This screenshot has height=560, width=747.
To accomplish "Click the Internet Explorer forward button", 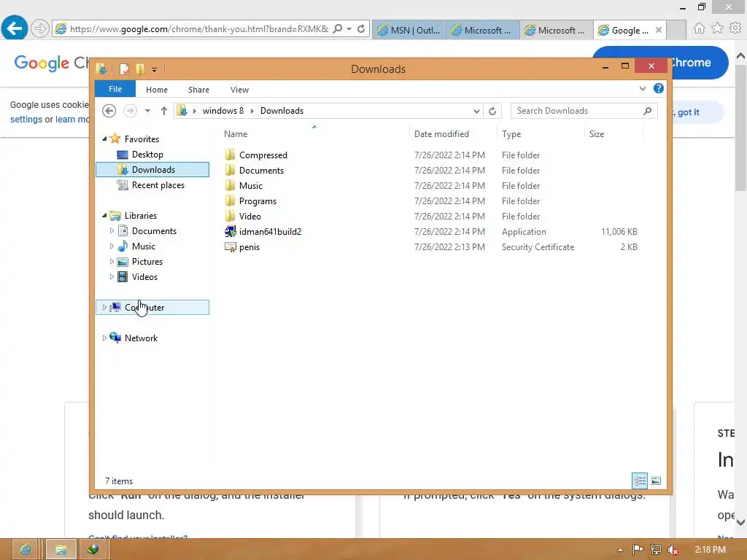I will 40,28.
